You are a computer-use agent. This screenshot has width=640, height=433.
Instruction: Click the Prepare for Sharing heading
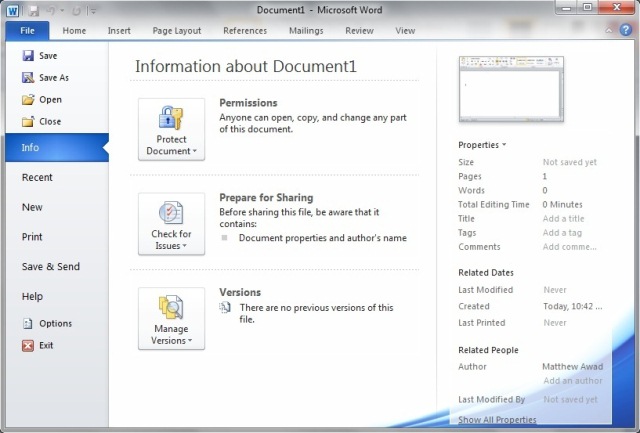[266, 198]
